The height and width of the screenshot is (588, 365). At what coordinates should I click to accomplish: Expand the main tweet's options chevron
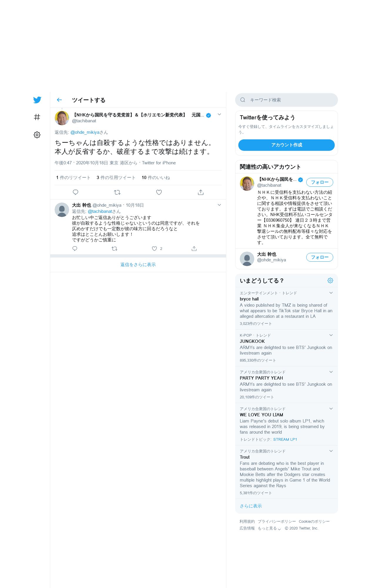(x=219, y=114)
